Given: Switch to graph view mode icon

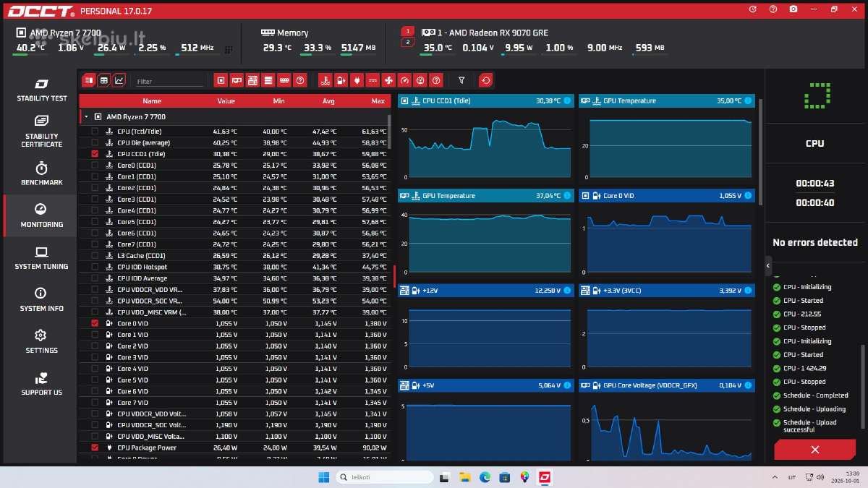Looking at the screenshot, I should pos(119,80).
